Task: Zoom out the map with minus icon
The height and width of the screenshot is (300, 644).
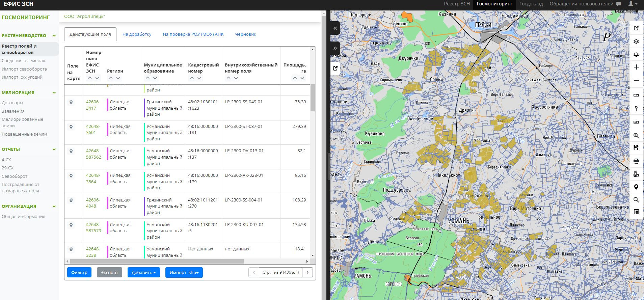Action: click(636, 81)
